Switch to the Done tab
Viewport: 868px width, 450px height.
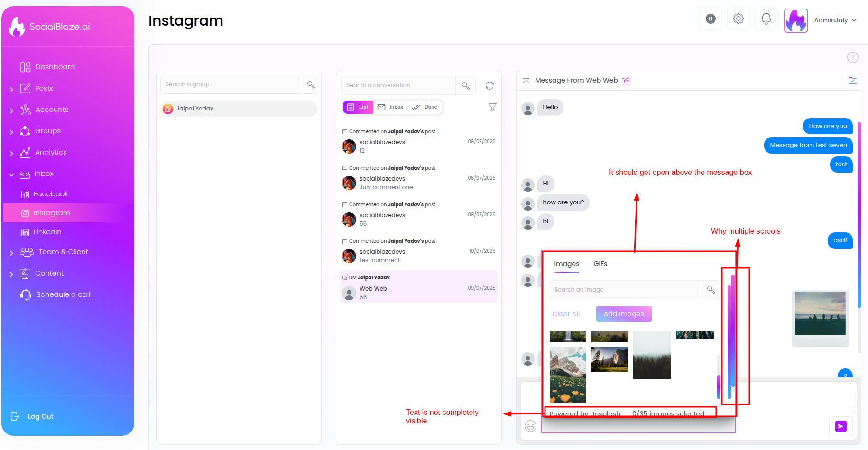(425, 107)
